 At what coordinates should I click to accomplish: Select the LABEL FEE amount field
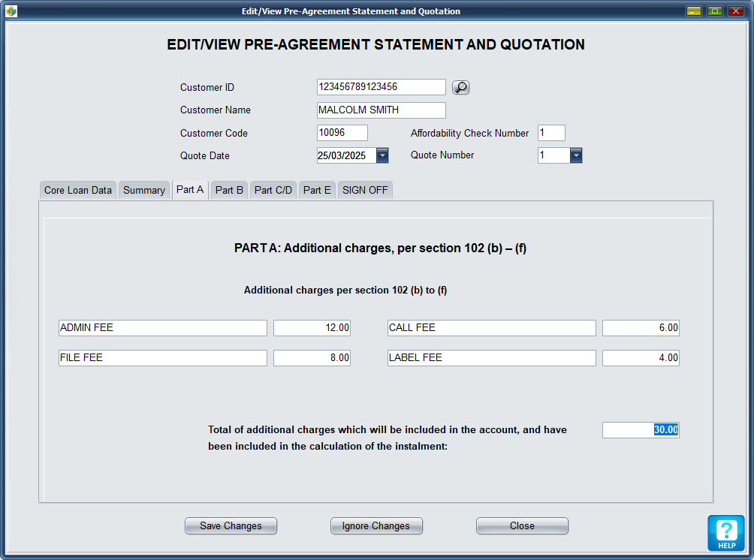click(x=640, y=358)
